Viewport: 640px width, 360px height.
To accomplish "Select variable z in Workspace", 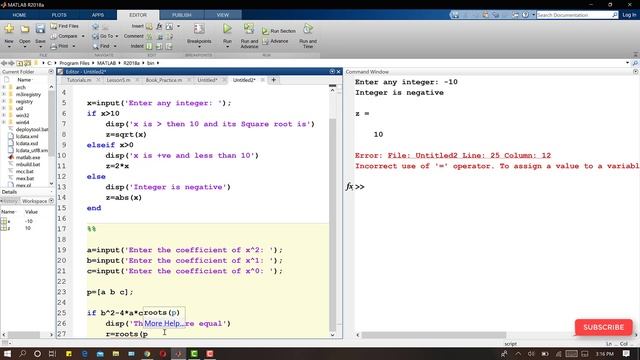I will (x=16, y=228).
